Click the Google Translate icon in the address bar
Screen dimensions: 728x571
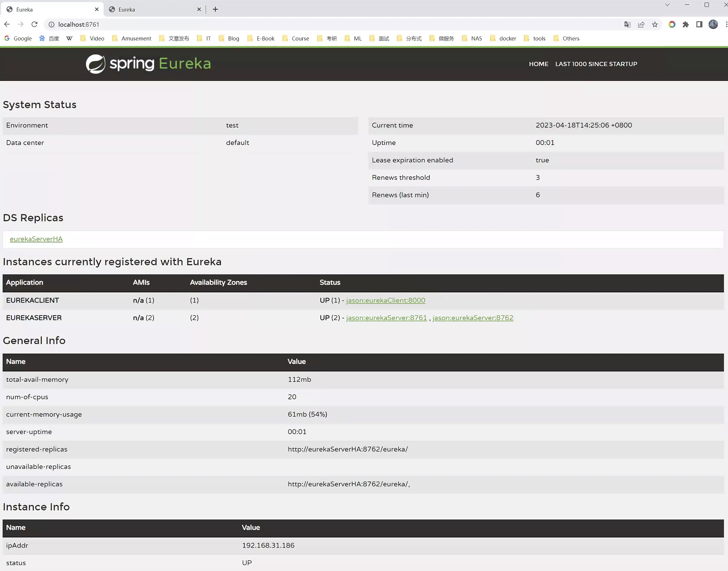627,24
